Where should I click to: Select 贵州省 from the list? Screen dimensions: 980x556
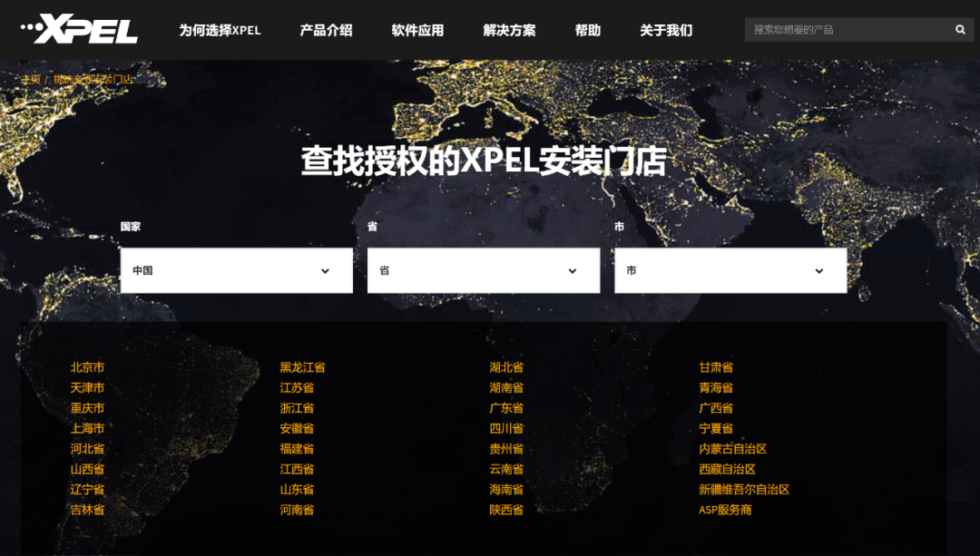pyautogui.click(x=506, y=449)
